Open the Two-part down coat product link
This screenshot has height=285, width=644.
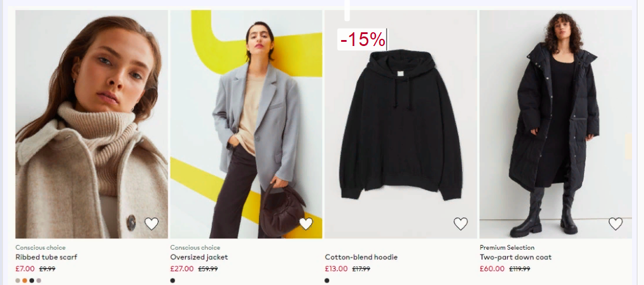click(515, 257)
